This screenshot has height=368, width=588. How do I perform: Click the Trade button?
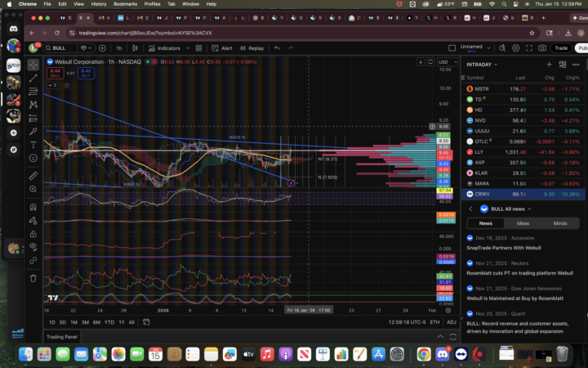coord(561,48)
